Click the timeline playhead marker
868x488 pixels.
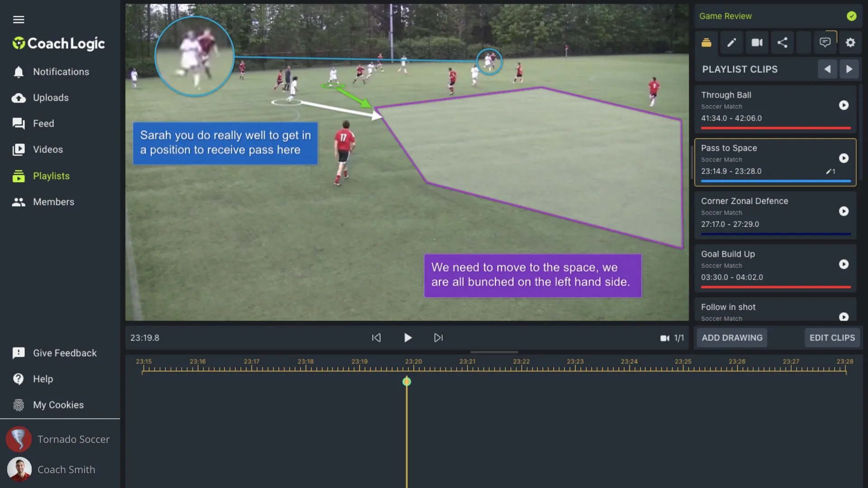click(x=406, y=382)
